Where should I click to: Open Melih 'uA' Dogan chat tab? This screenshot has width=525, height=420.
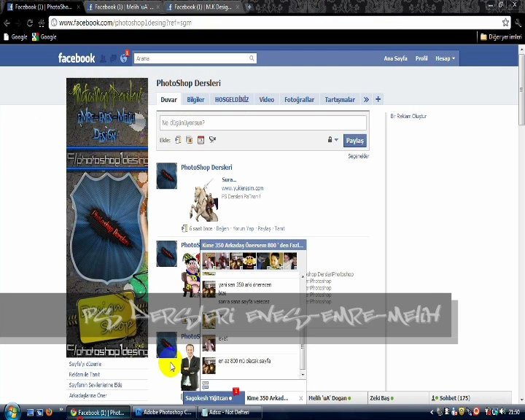[x=337, y=398]
